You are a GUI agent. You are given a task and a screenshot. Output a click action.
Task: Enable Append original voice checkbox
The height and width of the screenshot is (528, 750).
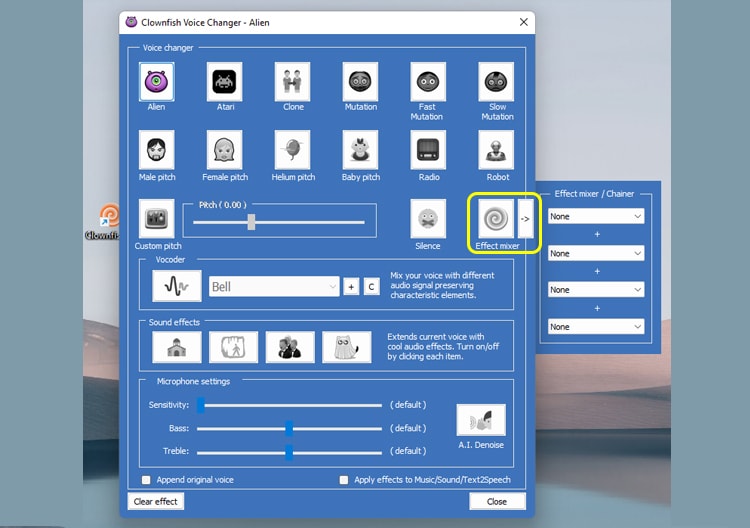point(146,480)
